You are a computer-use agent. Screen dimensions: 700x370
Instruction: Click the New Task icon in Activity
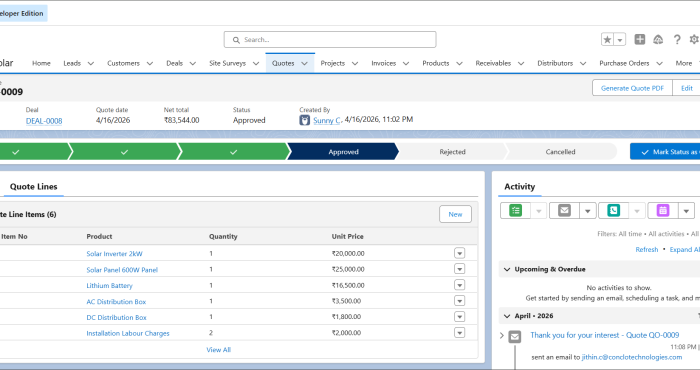click(x=516, y=210)
